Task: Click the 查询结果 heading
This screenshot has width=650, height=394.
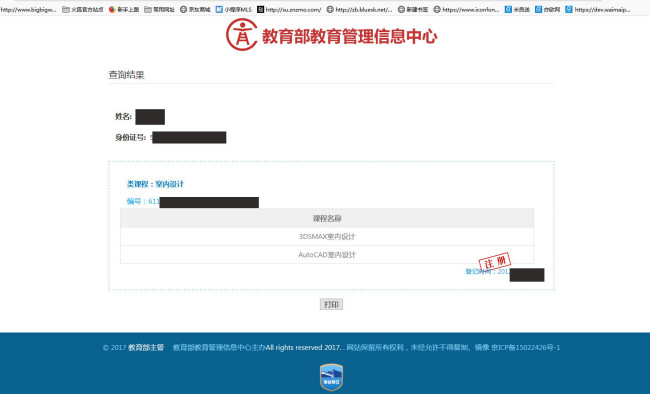Action: click(126, 75)
